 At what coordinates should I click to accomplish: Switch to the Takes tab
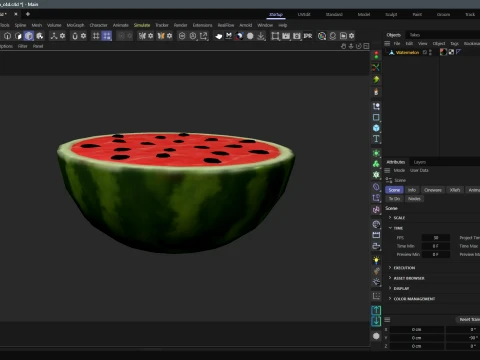(415, 35)
